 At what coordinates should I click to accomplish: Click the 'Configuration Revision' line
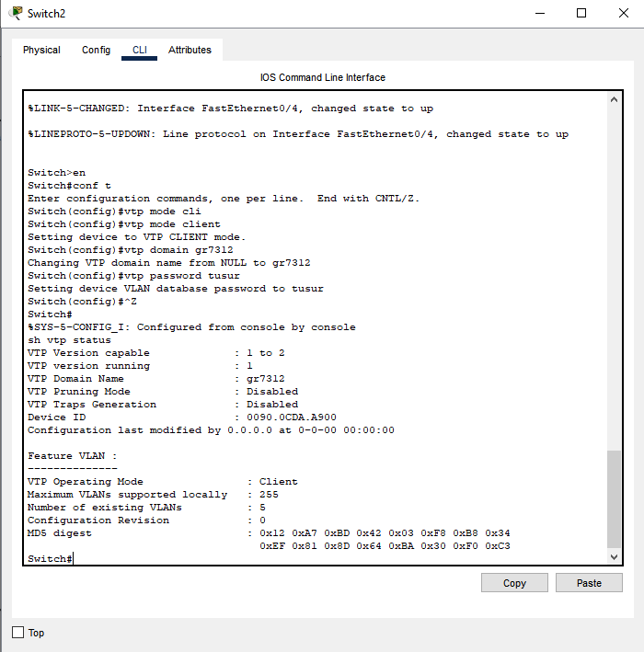146,520
